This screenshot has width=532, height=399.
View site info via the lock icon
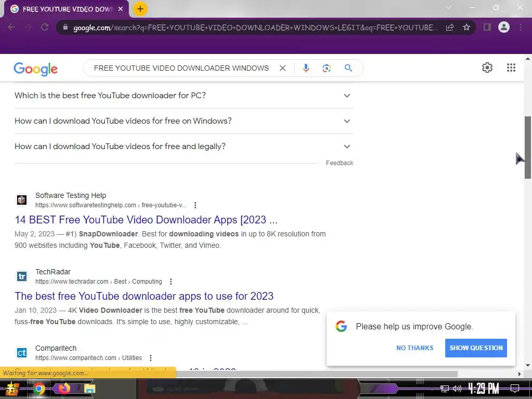(65, 27)
